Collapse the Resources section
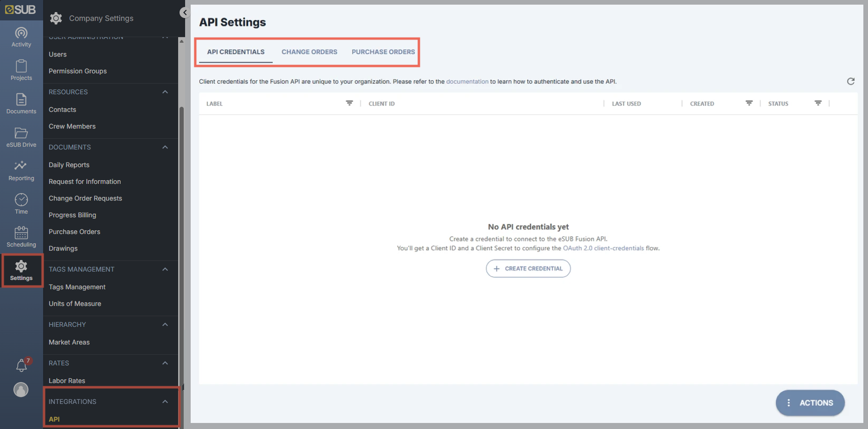868x429 pixels. click(x=165, y=92)
